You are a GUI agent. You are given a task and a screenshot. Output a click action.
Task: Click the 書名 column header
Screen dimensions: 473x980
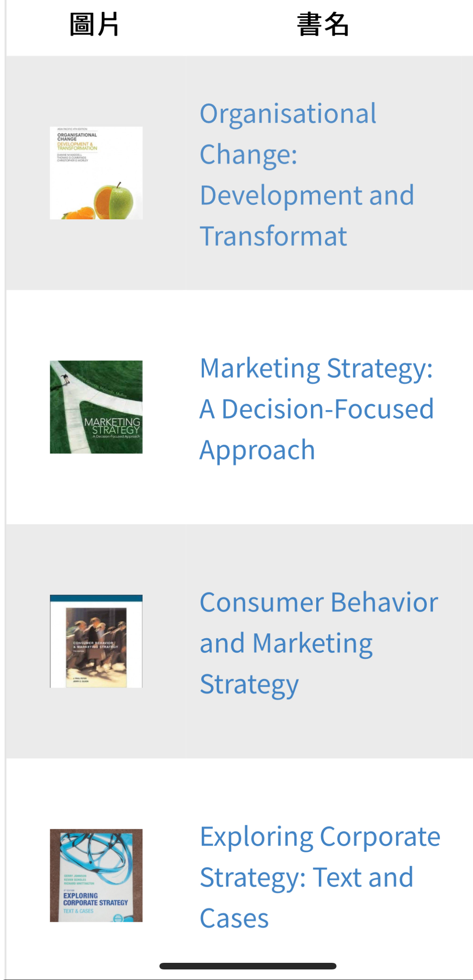(x=323, y=24)
